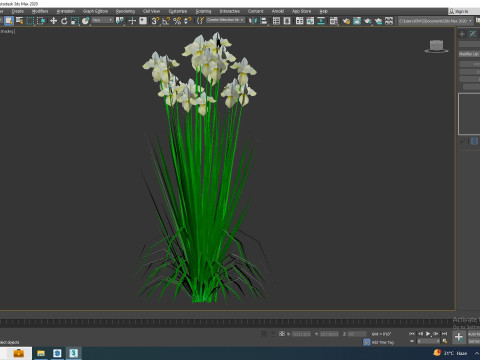Click the Render in Cloud teapot icon

(x=378, y=21)
